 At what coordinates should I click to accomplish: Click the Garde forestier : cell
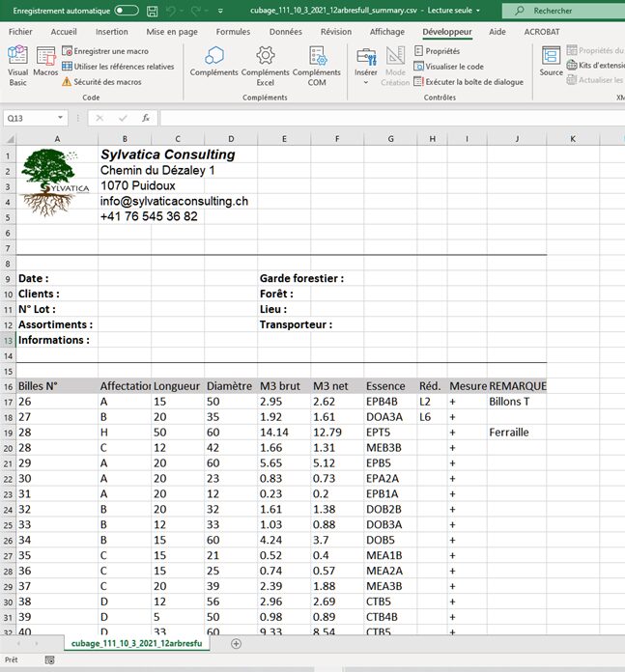coord(301,278)
